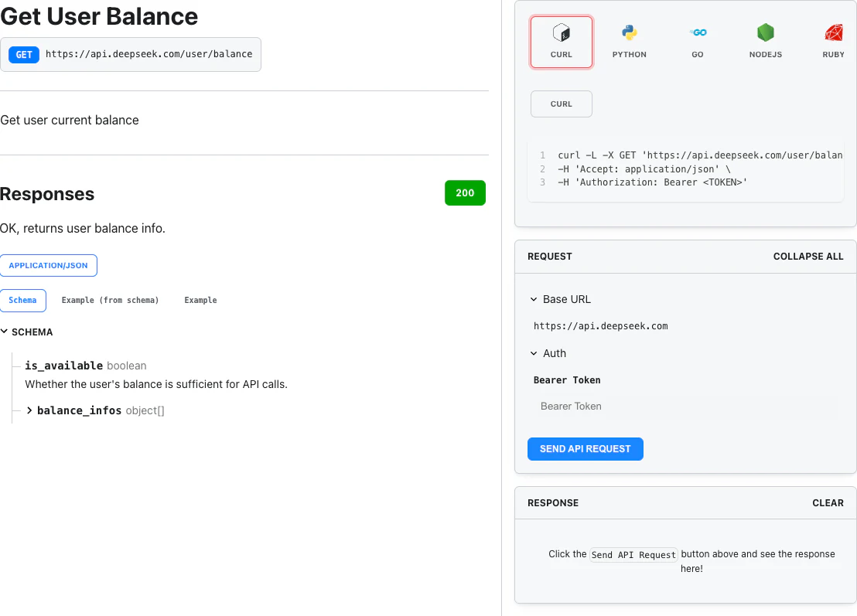Expand the balance_infos object array
This screenshot has height=616, width=857.
(x=29, y=410)
